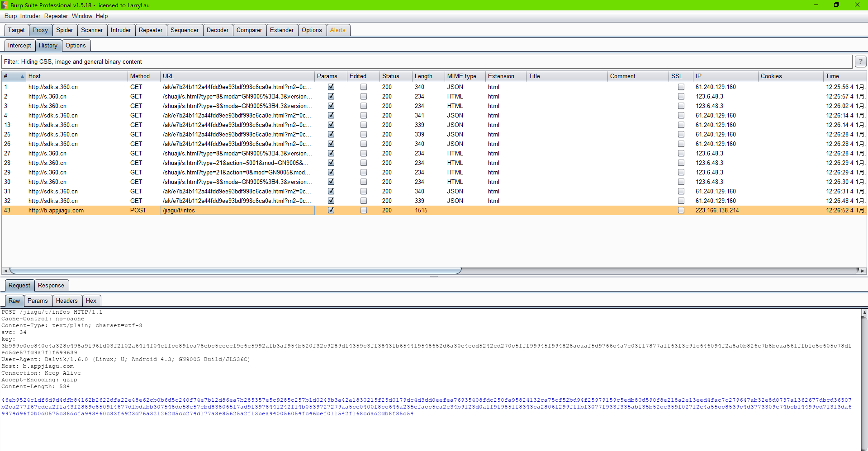The height and width of the screenshot is (451, 868).
Task: Toggle Params checkbox for request 28
Action: click(331, 163)
